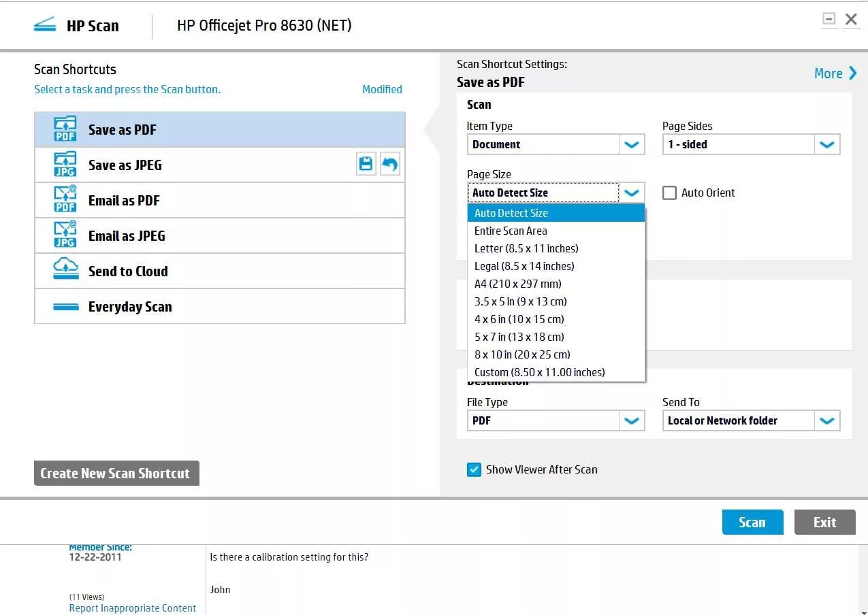Click the 'Is there a calibration setting' text
The height and width of the screenshot is (615, 868).
click(x=289, y=557)
